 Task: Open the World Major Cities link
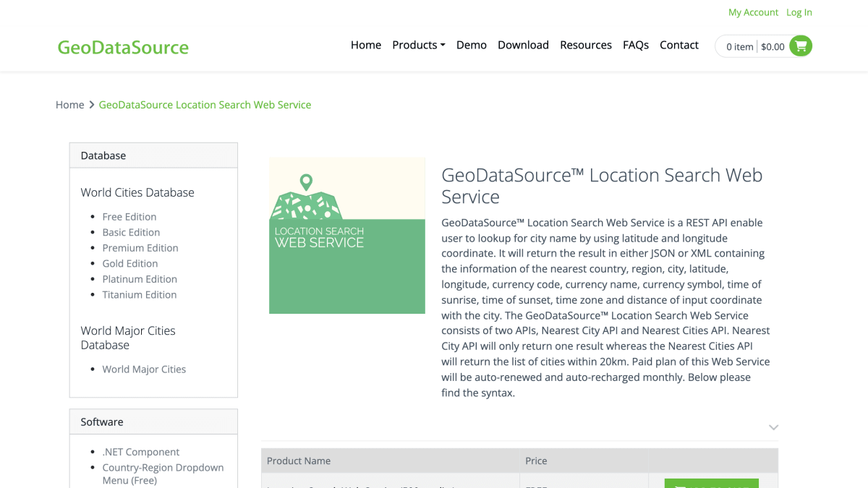click(x=144, y=369)
